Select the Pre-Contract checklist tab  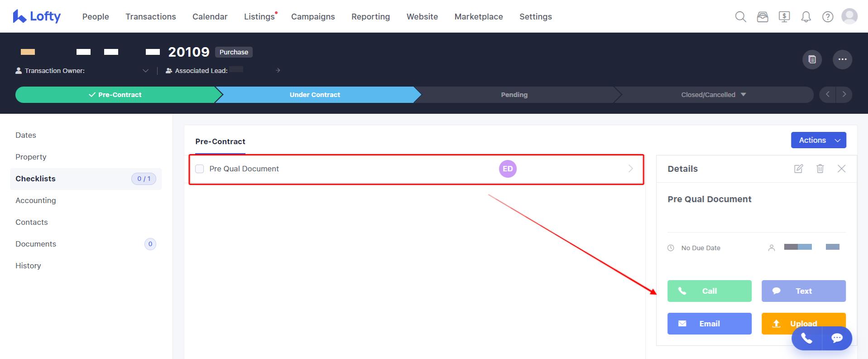tap(220, 141)
